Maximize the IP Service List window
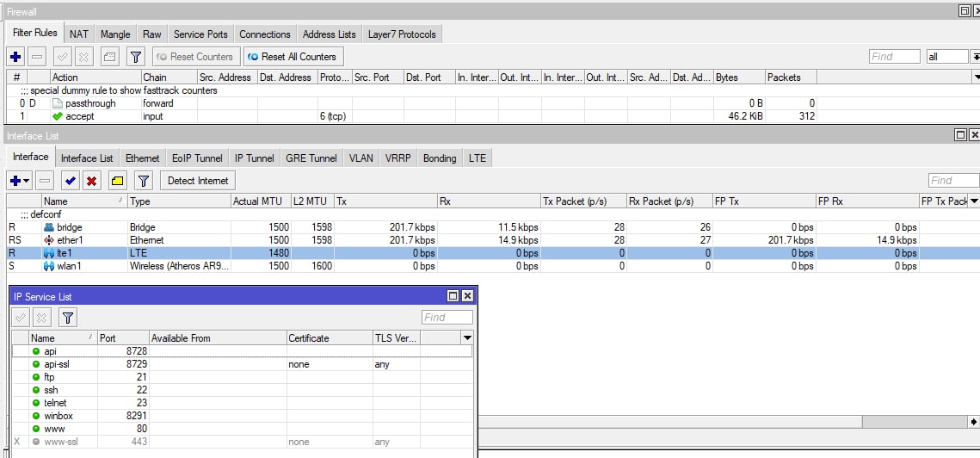980x458 pixels. [453, 296]
